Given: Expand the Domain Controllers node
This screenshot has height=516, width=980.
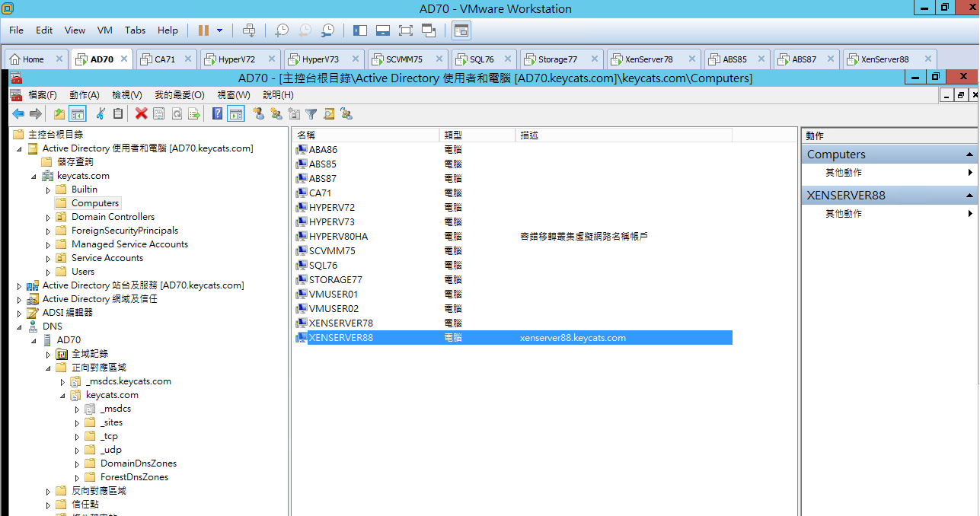Looking at the screenshot, I should [48, 217].
